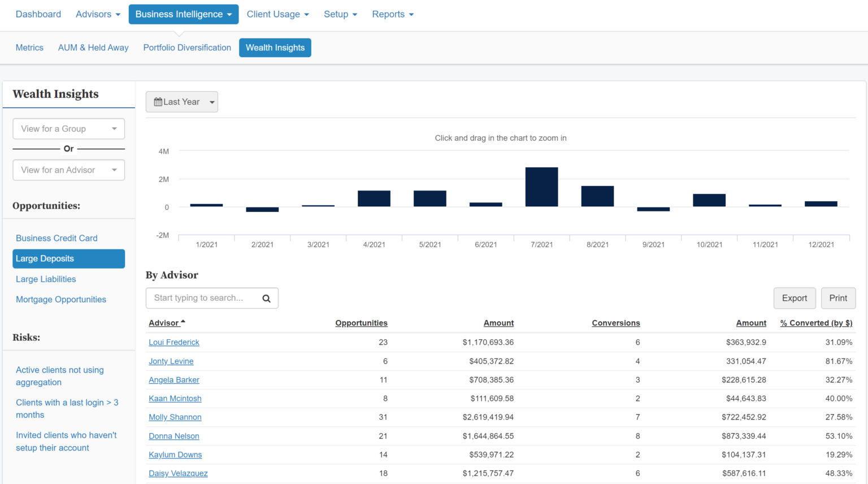Switch to the Portfolio Diversification tab

[187, 47]
